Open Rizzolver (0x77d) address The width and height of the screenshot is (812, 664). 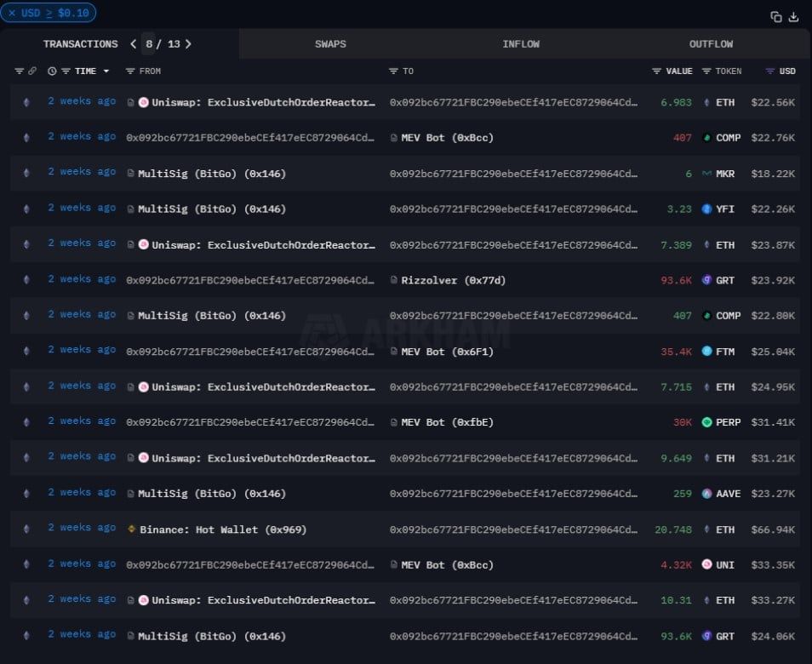(x=453, y=280)
